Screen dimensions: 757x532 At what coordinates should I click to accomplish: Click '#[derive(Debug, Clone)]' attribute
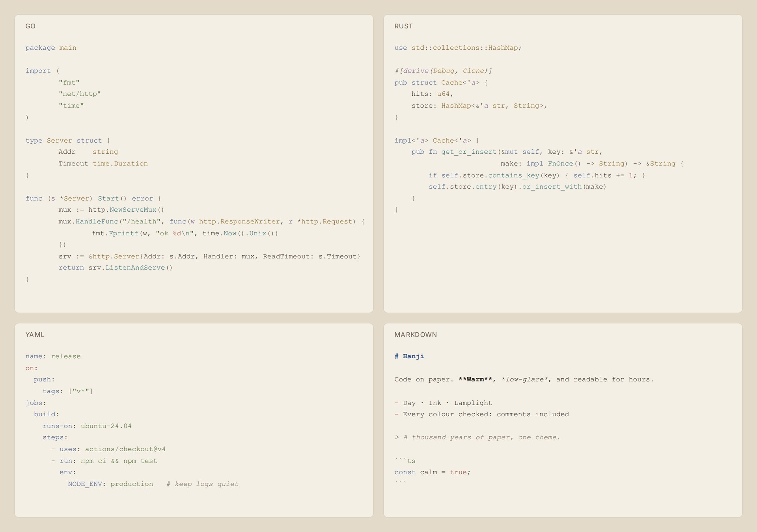[x=443, y=71]
